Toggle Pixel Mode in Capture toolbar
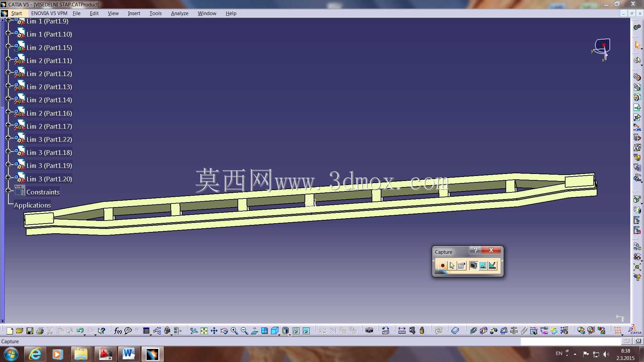This screenshot has width=644, height=362. coord(483,266)
